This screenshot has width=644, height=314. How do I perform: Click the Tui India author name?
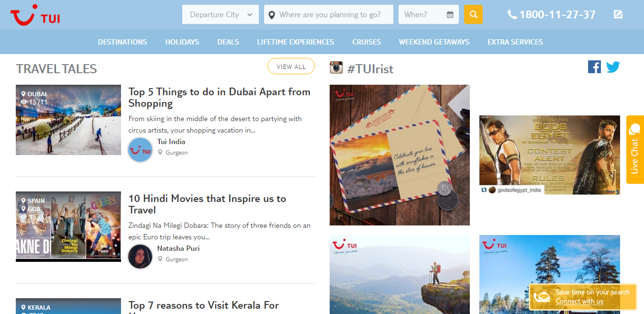171,142
